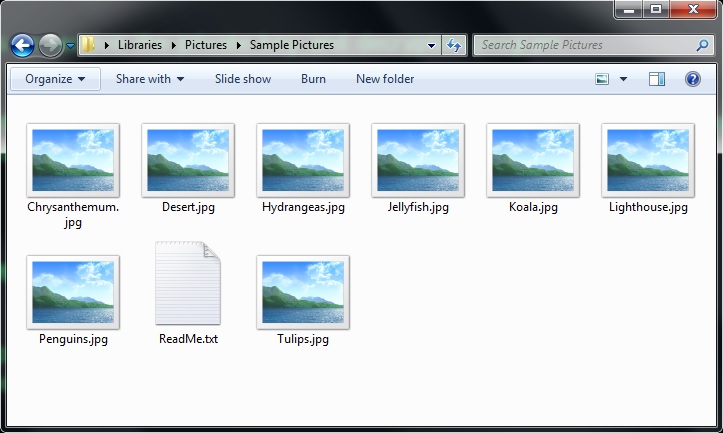Click the Burn button
The image size is (723, 433).
point(314,79)
